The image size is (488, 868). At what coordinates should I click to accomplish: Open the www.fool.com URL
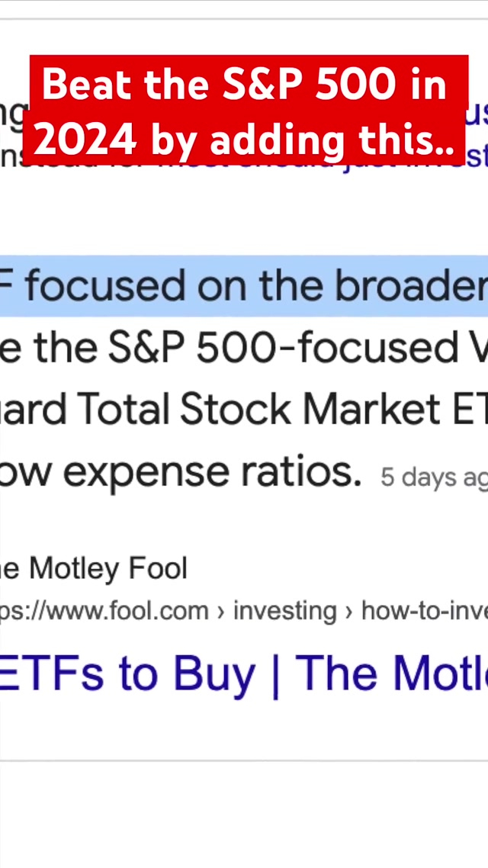pos(104,610)
